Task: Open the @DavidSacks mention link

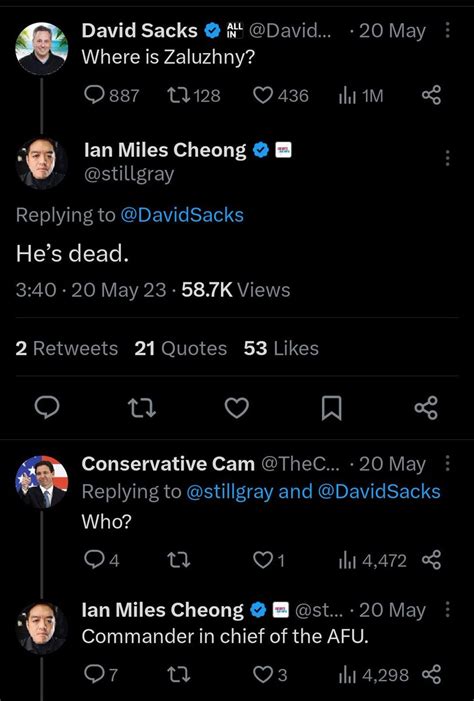Action: (182, 215)
